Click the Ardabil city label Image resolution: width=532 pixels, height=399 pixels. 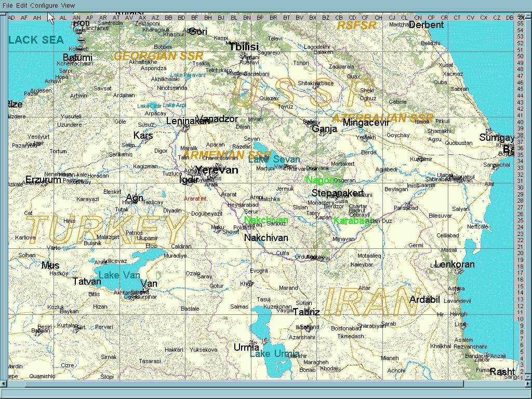point(425,300)
